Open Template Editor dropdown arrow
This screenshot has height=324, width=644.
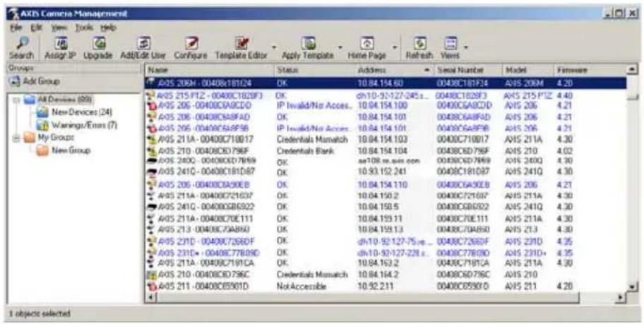coord(274,46)
